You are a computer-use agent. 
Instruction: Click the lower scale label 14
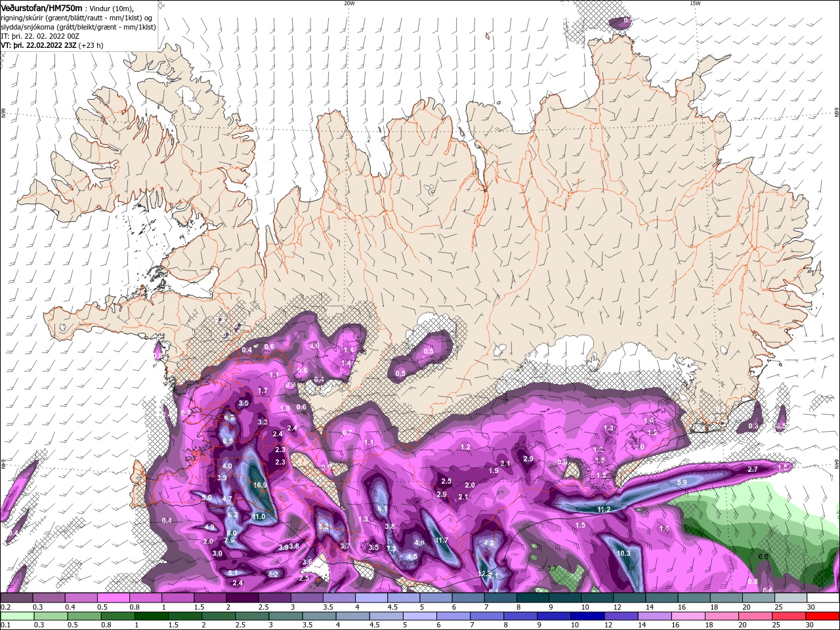641,625
